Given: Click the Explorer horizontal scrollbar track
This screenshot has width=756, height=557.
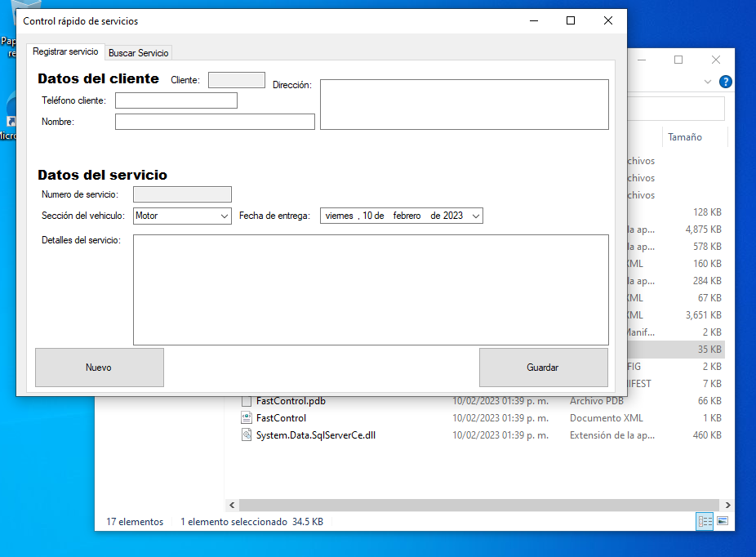Looking at the screenshot, I should (x=479, y=505).
